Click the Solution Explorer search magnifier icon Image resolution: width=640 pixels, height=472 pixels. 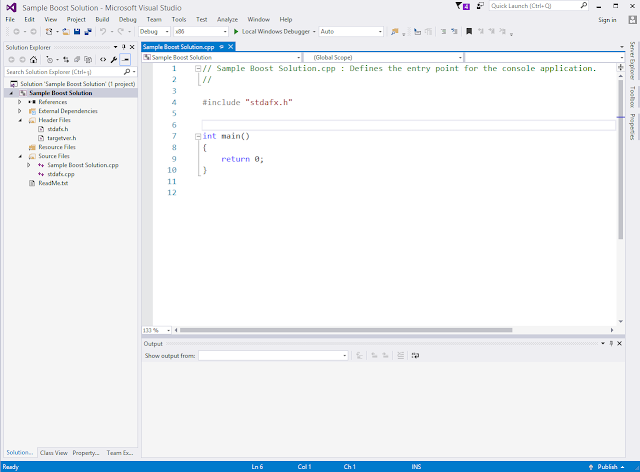coord(127,72)
